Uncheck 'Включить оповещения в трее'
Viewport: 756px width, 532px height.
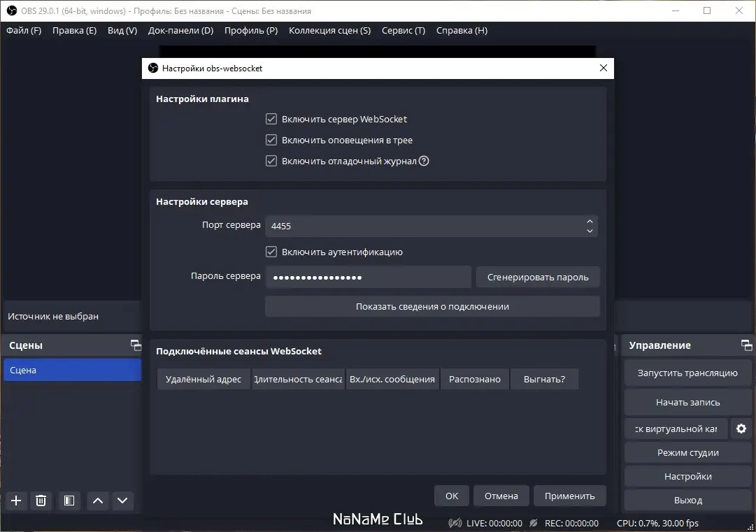(271, 140)
